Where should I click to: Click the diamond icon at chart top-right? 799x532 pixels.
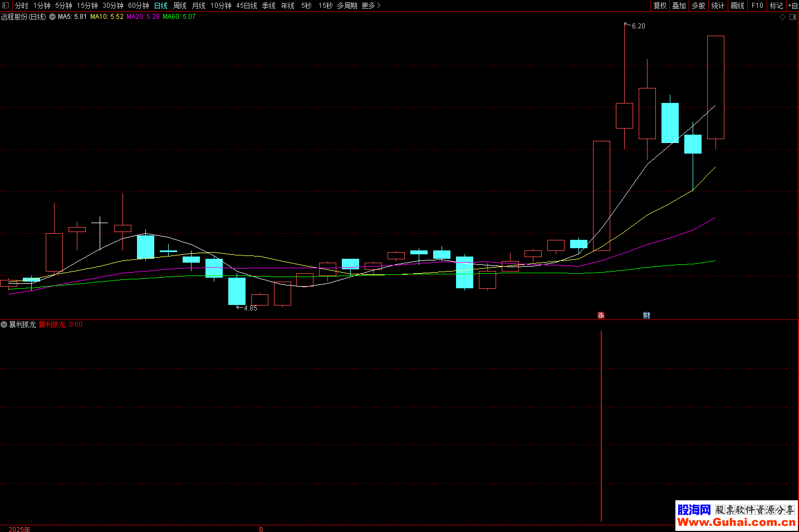pyautogui.click(x=782, y=17)
